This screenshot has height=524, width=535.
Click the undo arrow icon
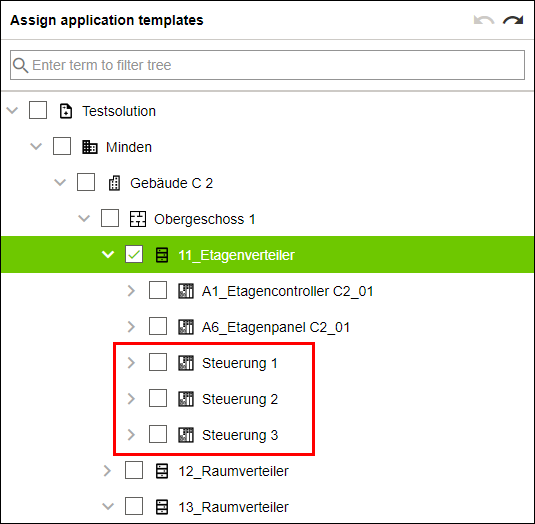[484, 20]
